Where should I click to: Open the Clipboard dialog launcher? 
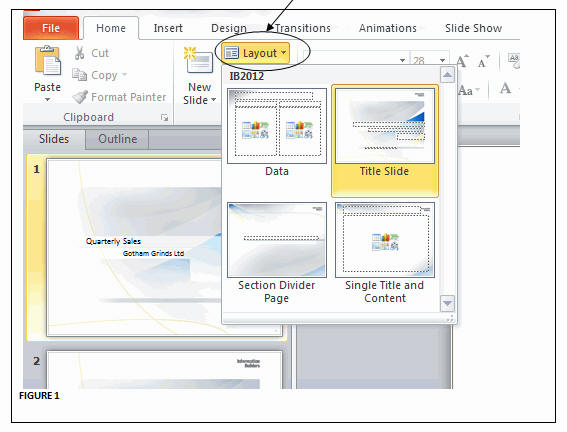[165, 117]
